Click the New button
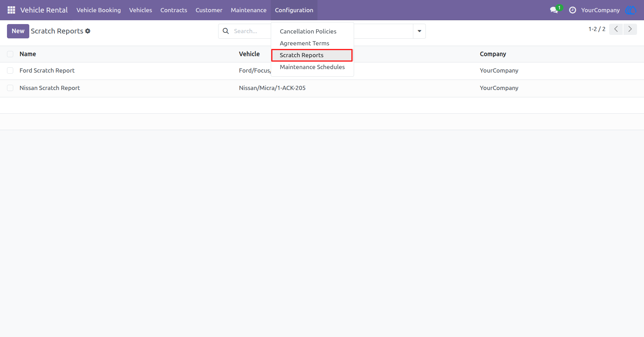This screenshot has height=337, width=644. point(18,31)
